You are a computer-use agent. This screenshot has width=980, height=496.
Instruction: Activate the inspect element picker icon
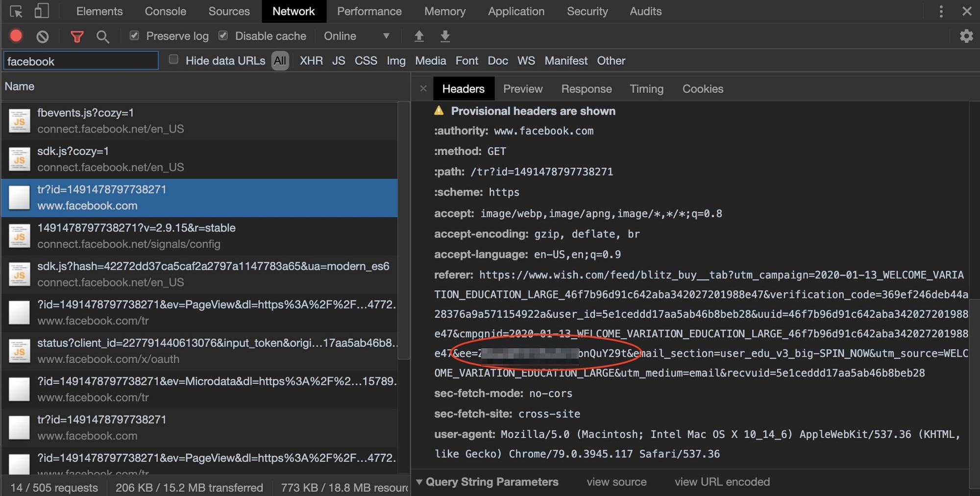click(x=16, y=11)
